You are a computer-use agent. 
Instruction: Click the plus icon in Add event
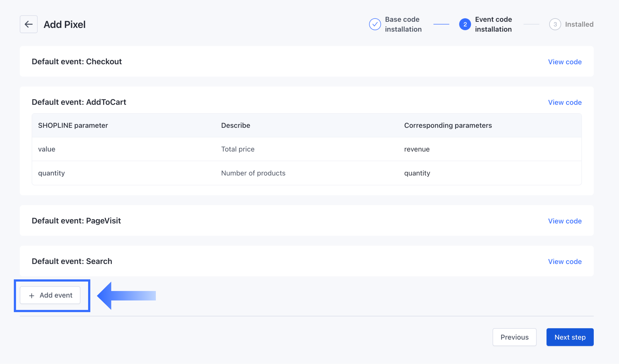[32, 296]
